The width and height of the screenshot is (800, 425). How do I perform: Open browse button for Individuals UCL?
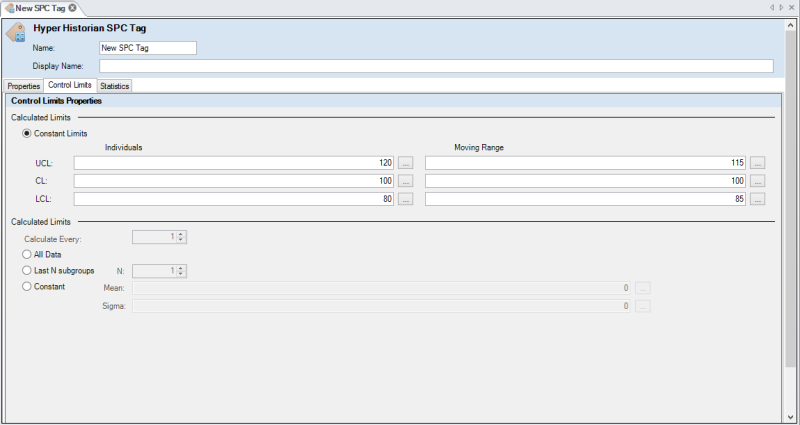[405, 162]
